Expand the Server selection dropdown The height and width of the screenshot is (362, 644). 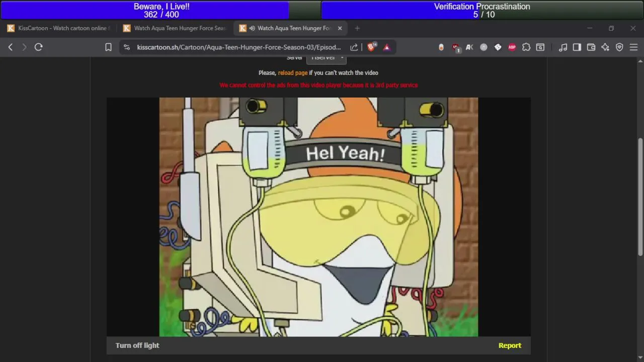(327, 58)
